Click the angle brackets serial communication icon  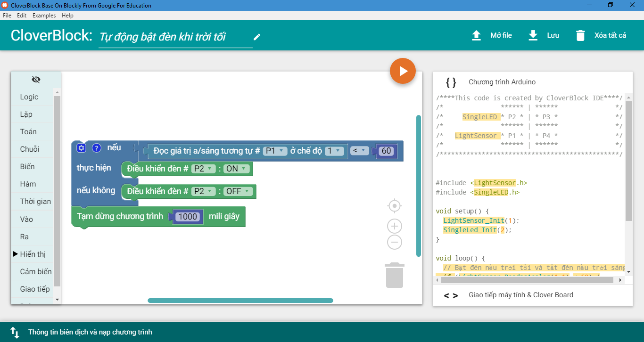(x=451, y=295)
